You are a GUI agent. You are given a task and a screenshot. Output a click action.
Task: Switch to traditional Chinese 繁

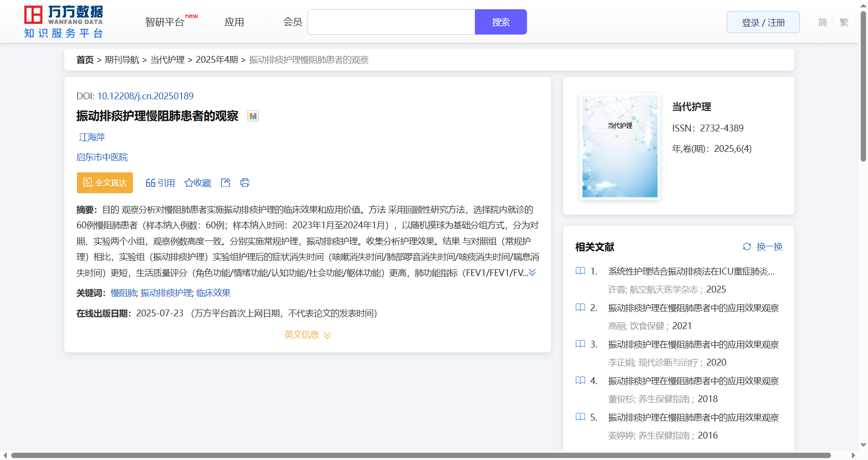pyautogui.click(x=844, y=22)
